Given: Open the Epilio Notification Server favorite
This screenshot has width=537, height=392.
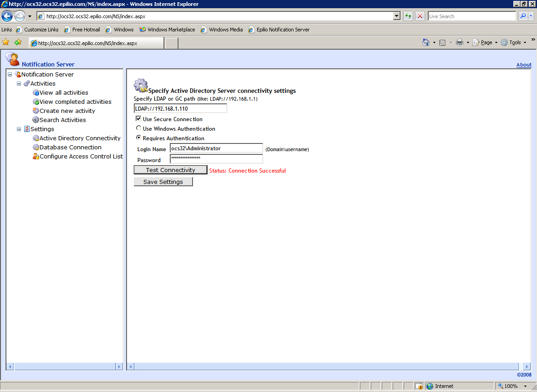Looking at the screenshot, I should 279,30.
